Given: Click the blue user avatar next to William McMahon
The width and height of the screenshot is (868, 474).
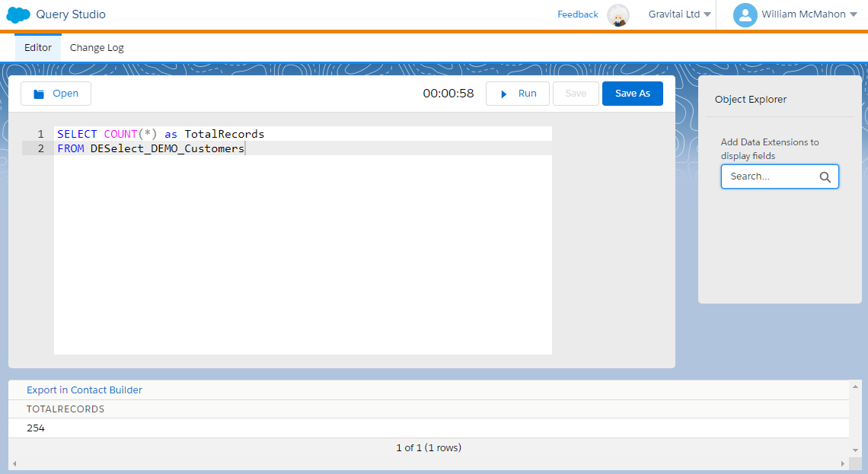Looking at the screenshot, I should coord(744,14).
